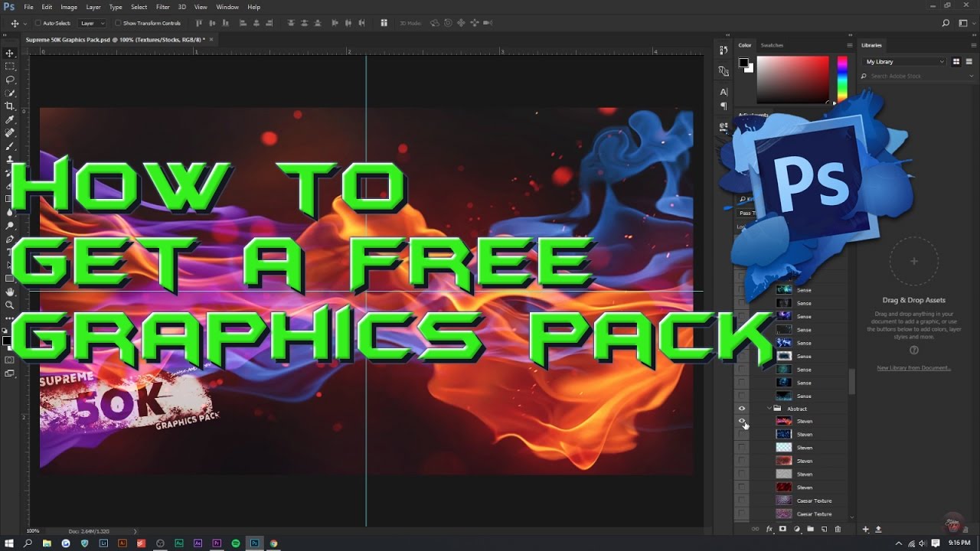The height and width of the screenshot is (551, 980).
Task: Click the Libraries upload arrow button
Action: pyautogui.click(x=878, y=529)
